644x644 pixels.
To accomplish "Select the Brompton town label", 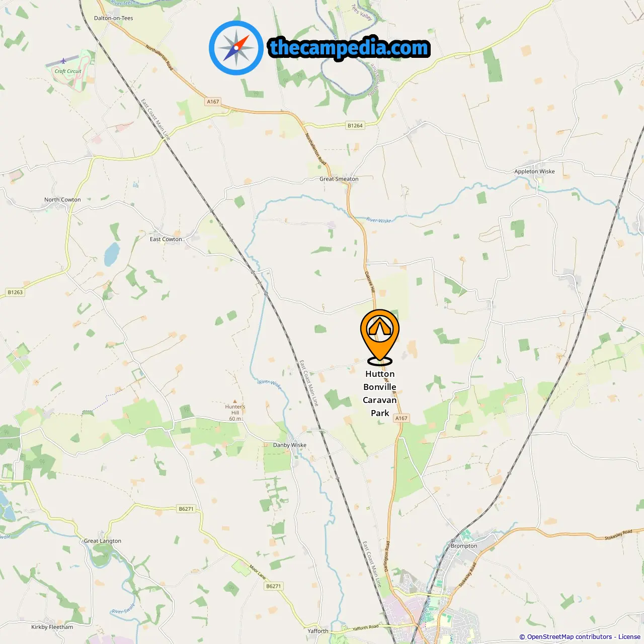I will (x=464, y=545).
